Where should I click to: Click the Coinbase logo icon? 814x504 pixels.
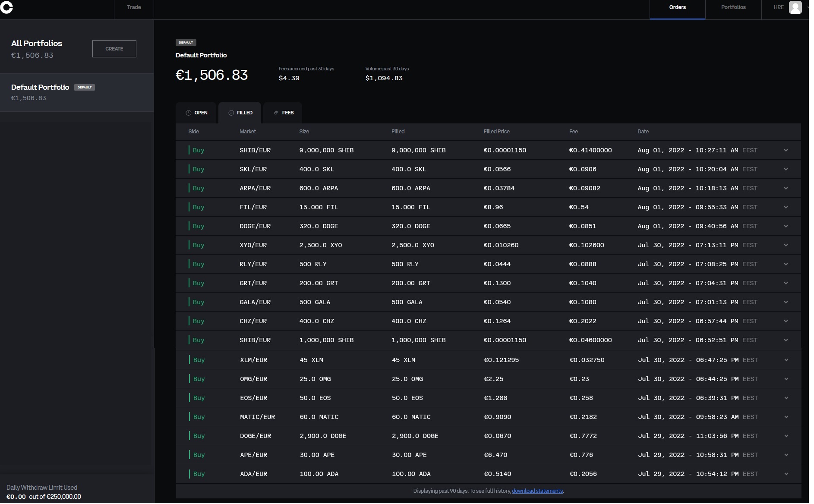point(6,7)
